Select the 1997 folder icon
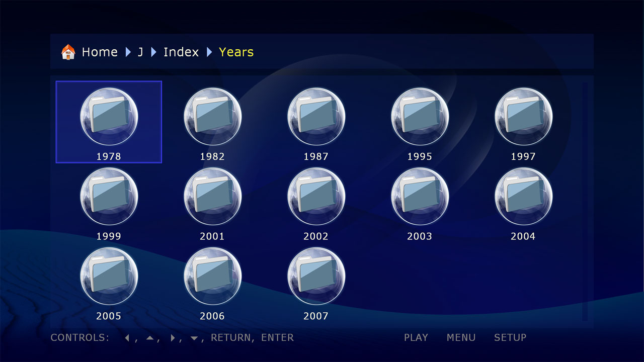This screenshot has height=362, width=644. (523, 117)
